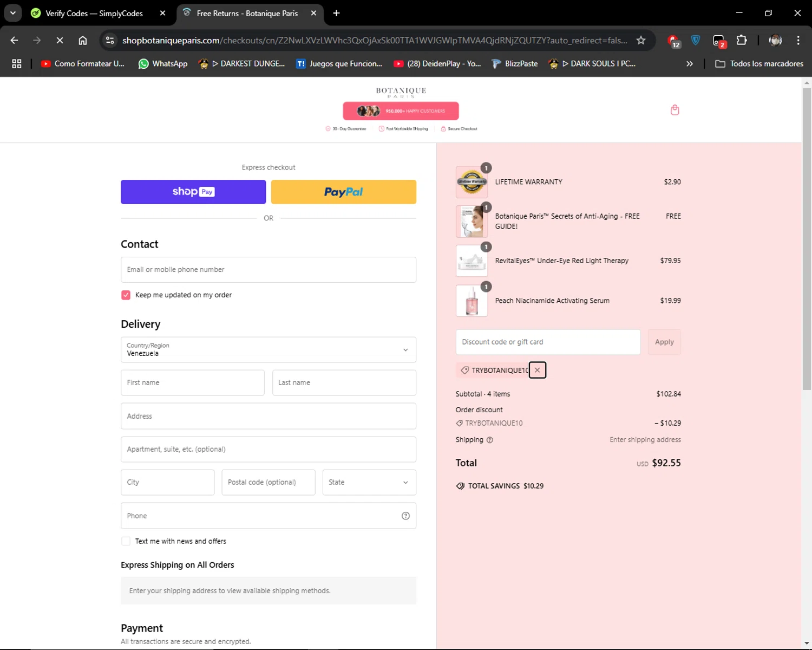
Task: Open the Bitwarden shield extension
Action: (696, 40)
